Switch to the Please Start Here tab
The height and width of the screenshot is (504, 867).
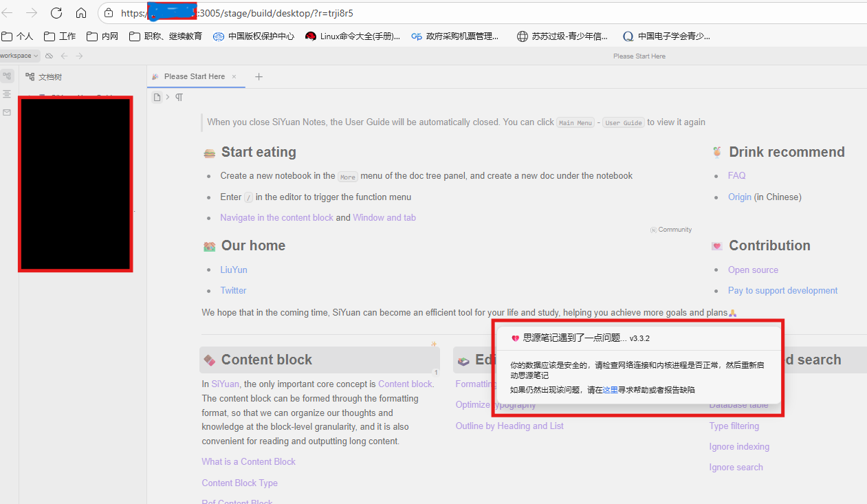pyautogui.click(x=195, y=76)
